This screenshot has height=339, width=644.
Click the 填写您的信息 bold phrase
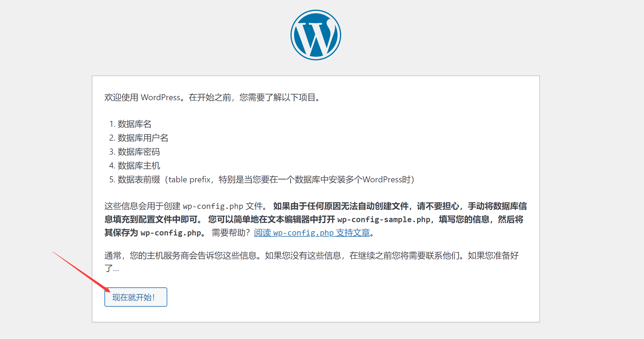(x=464, y=219)
